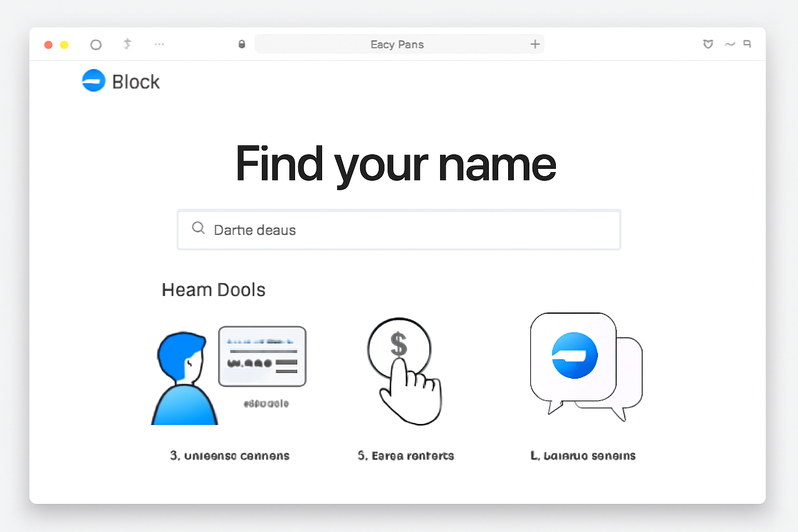Open the ellipsis overflow menu in the toolbar
The height and width of the screenshot is (532, 798).
(159, 44)
